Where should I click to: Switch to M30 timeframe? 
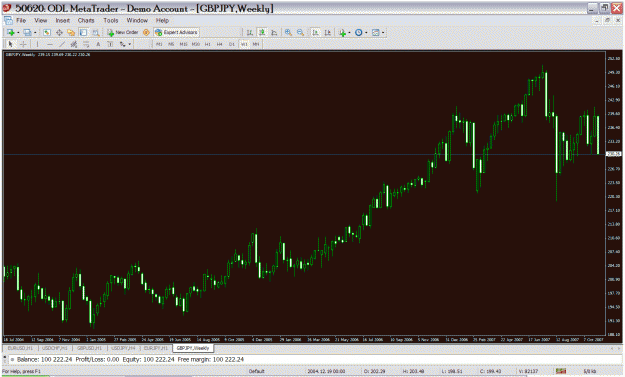tap(196, 44)
